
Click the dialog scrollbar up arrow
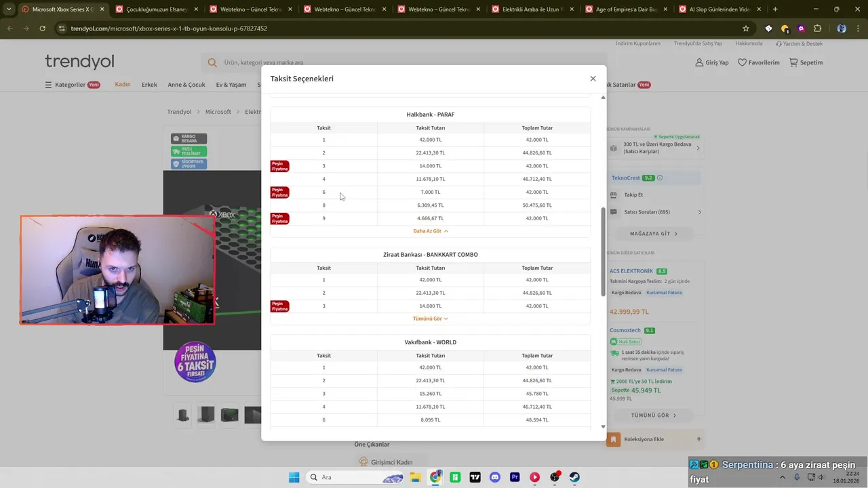click(x=603, y=98)
